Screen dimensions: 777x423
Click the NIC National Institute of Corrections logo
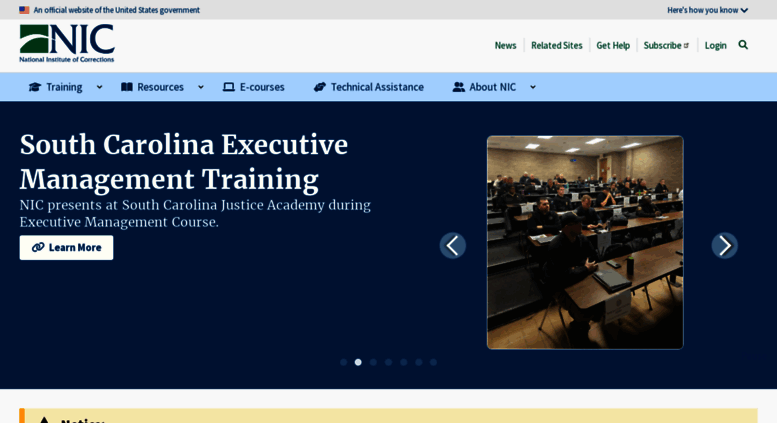point(67,44)
